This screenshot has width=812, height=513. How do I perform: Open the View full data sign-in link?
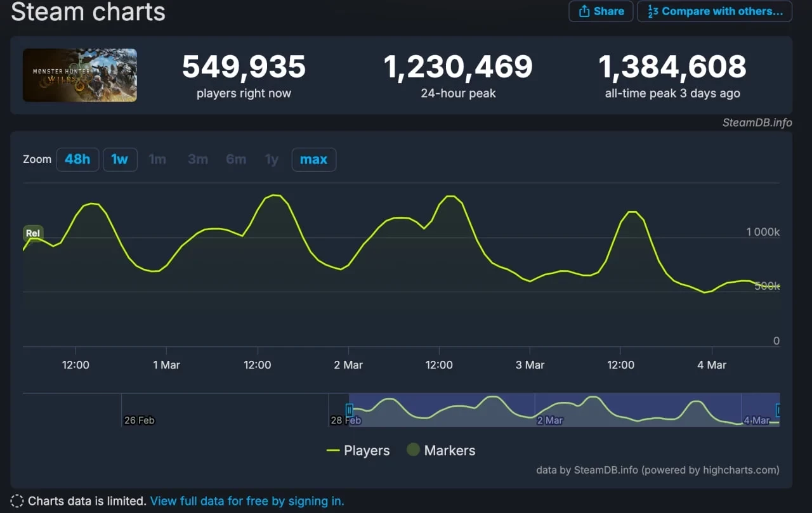pos(247,501)
